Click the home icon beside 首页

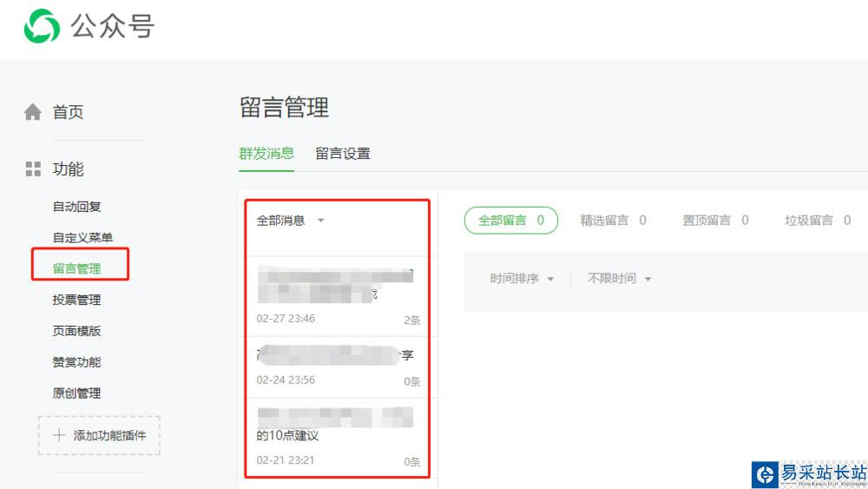click(x=33, y=112)
